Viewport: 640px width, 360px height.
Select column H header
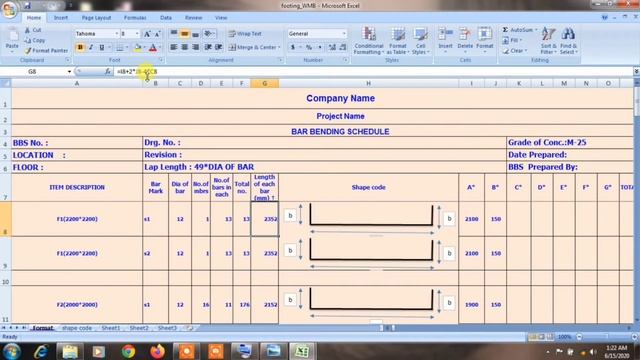coord(369,83)
